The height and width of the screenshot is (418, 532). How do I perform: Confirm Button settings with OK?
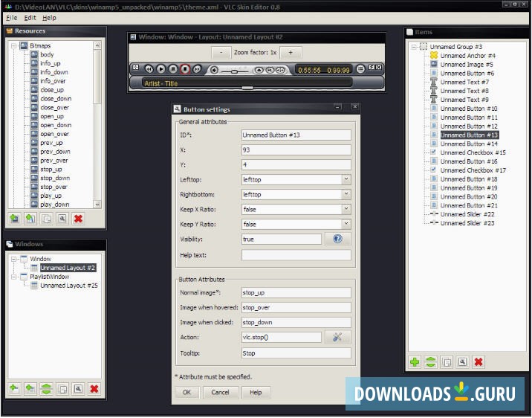[187, 393]
